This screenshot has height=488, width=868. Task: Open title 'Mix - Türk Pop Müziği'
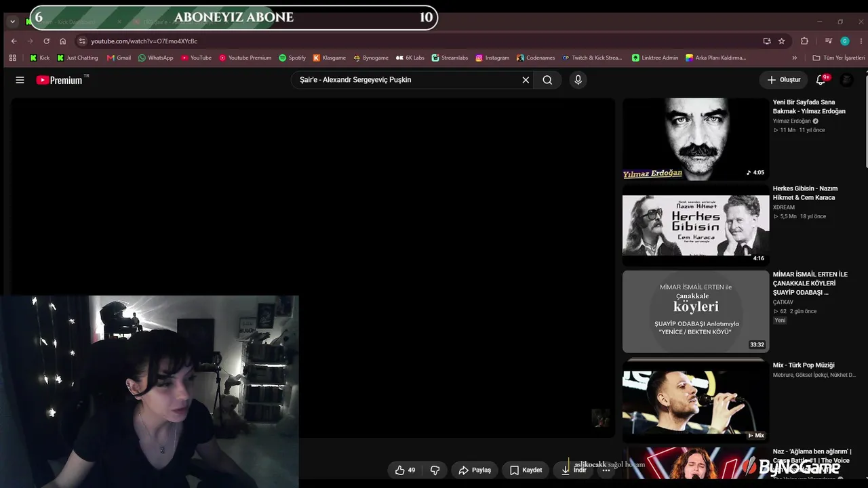804,365
